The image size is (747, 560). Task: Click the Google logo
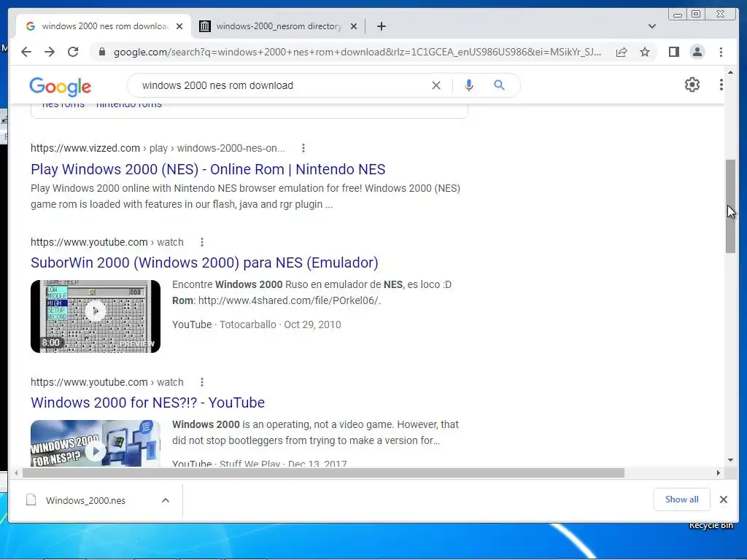[x=60, y=86]
